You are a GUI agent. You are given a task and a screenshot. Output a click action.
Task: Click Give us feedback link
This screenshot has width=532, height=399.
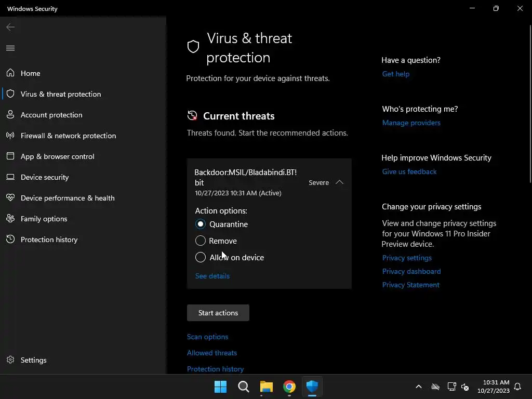coord(409,171)
